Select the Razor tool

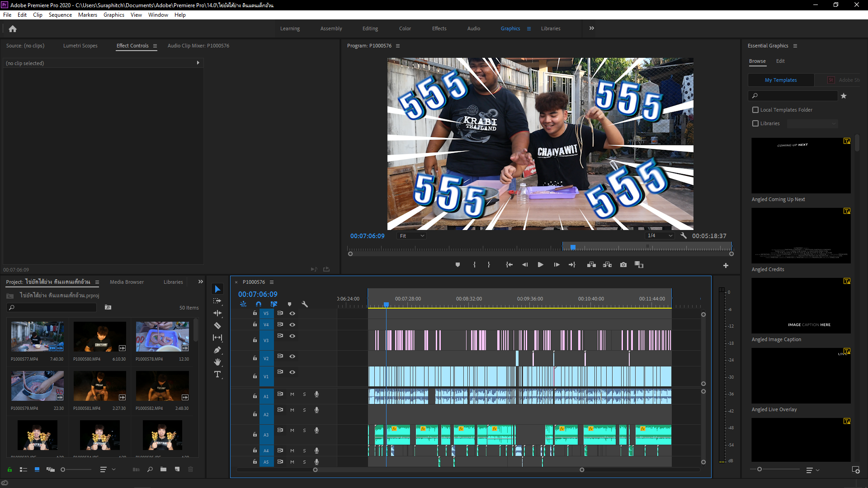(x=217, y=325)
